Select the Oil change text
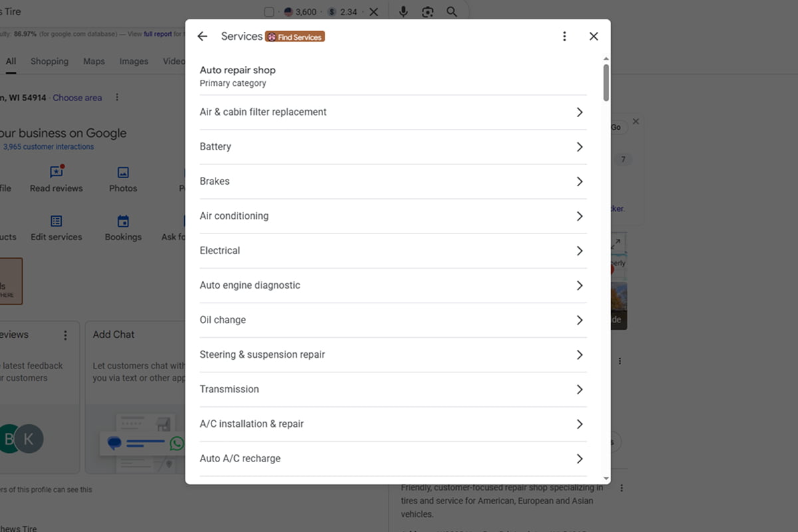Image resolution: width=798 pixels, height=532 pixels. point(223,320)
